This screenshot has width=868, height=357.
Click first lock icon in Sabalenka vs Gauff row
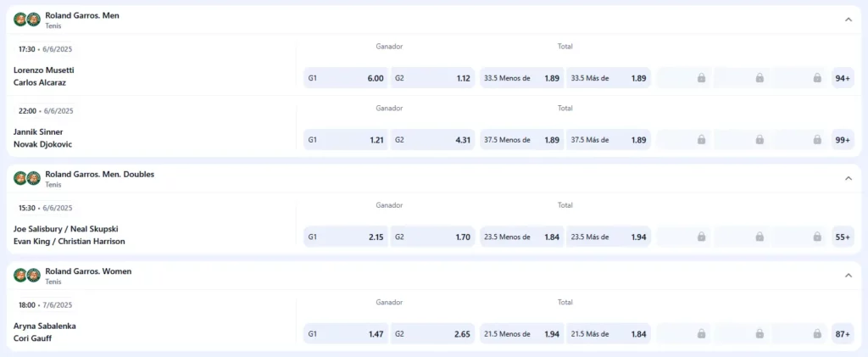click(701, 334)
